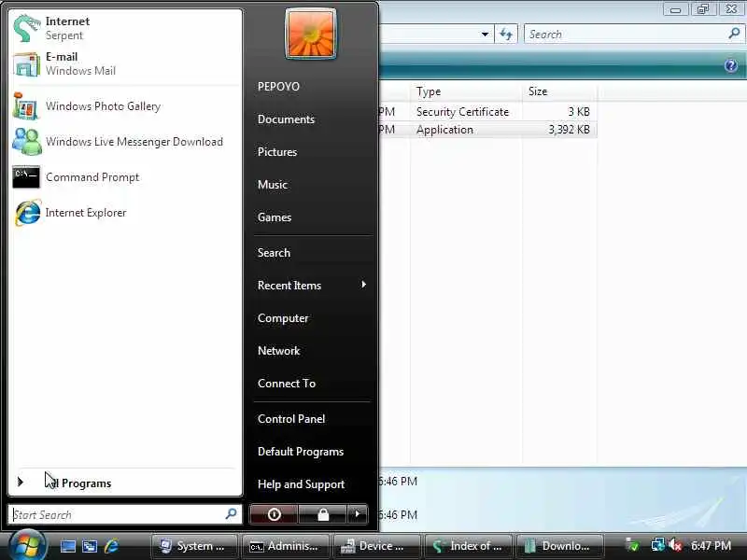Open Music from Start menu
The width and height of the screenshot is (747, 560).
(x=273, y=184)
